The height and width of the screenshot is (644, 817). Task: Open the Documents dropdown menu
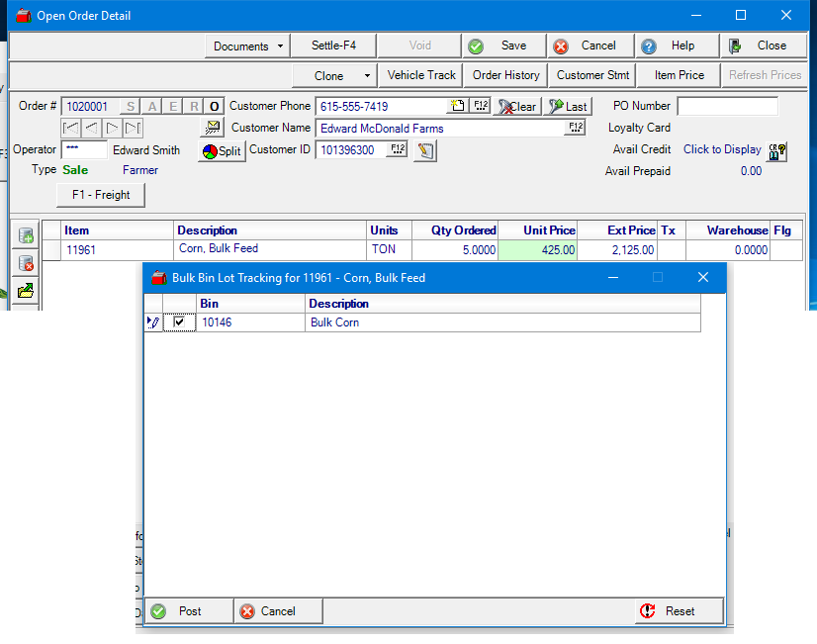[247, 46]
